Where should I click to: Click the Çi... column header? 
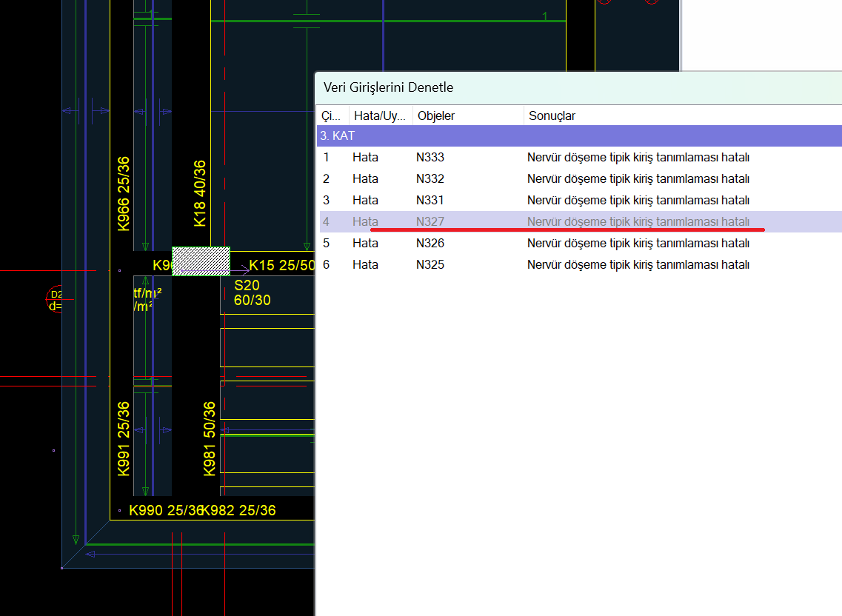333,115
